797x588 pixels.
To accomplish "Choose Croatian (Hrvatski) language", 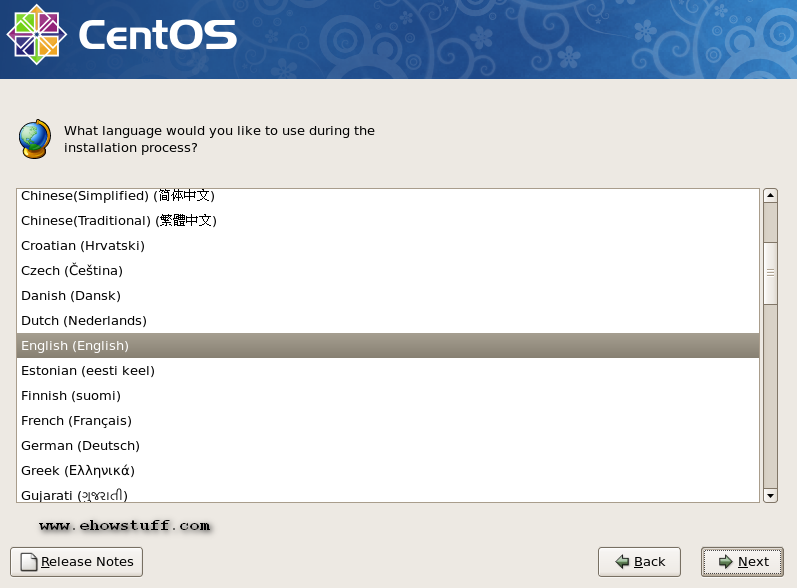I will pos(388,245).
